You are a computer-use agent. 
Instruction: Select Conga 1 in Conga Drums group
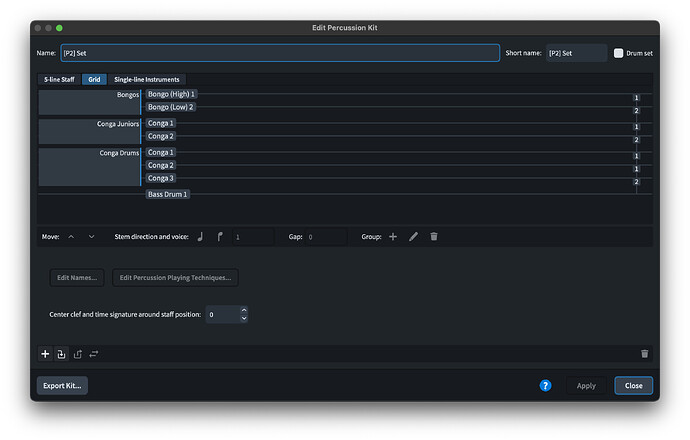coord(161,152)
